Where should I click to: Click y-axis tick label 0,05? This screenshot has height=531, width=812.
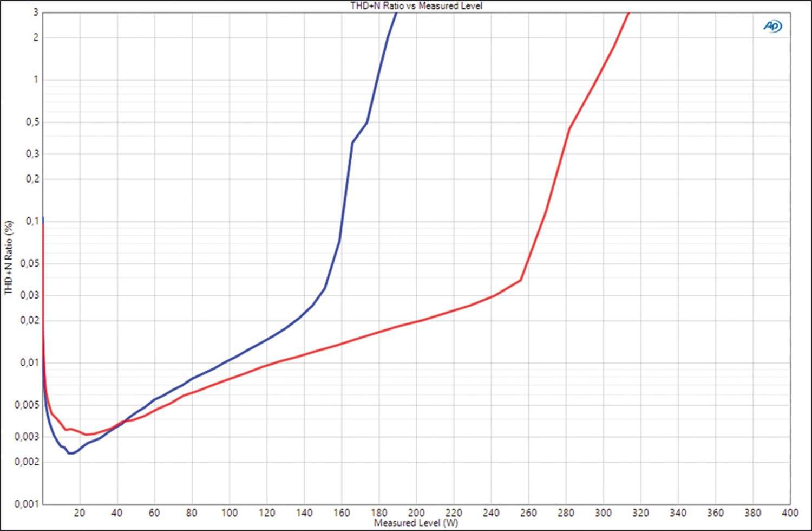(x=30, y=264)
